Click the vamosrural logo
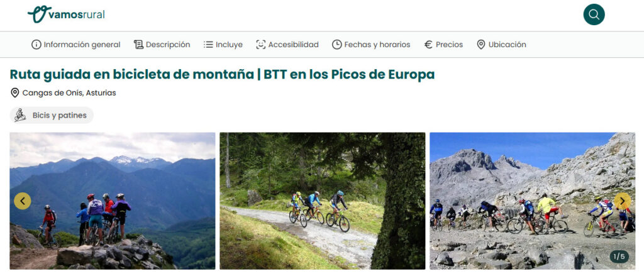The width and height of the screenshot is (644, 276). (66, 14)
